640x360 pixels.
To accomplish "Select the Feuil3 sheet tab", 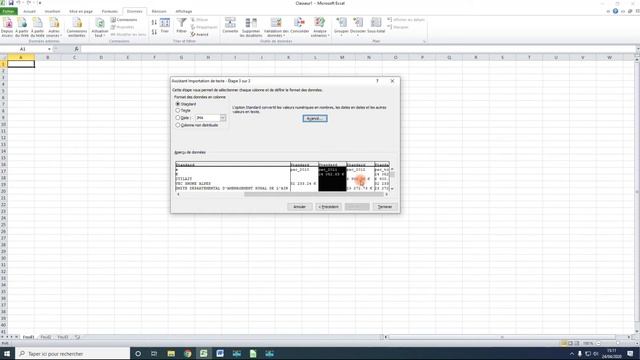I will pos(63,337).
